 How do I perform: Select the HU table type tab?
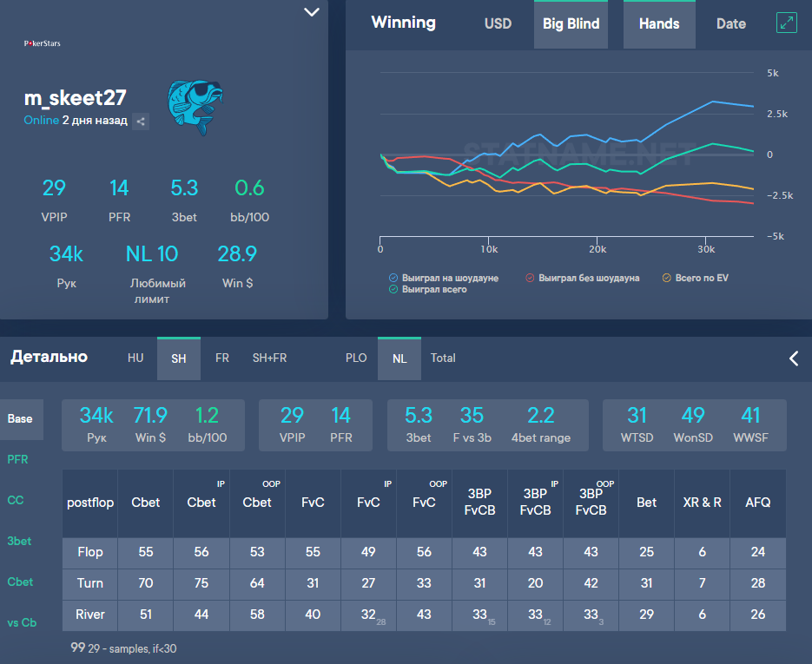point(135,358)
